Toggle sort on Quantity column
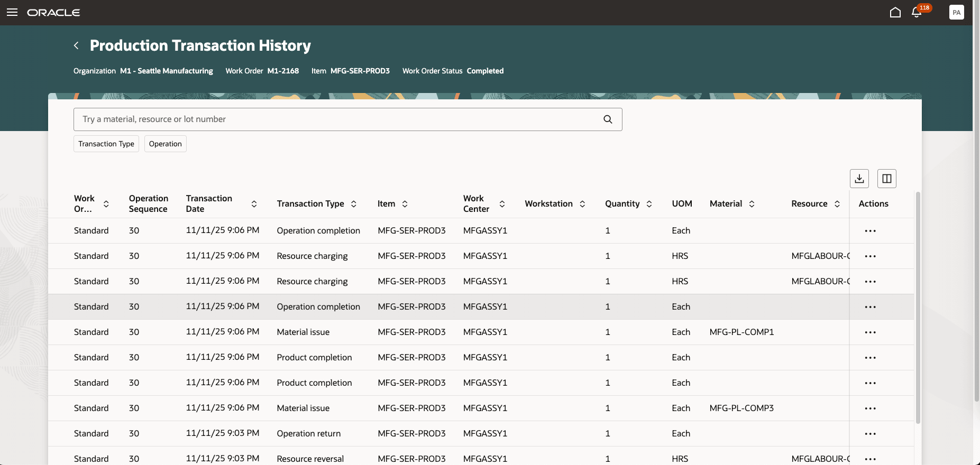 point(649,204)
